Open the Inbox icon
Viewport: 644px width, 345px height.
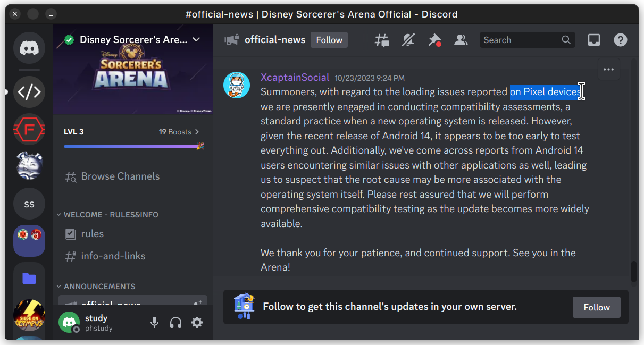594,40
